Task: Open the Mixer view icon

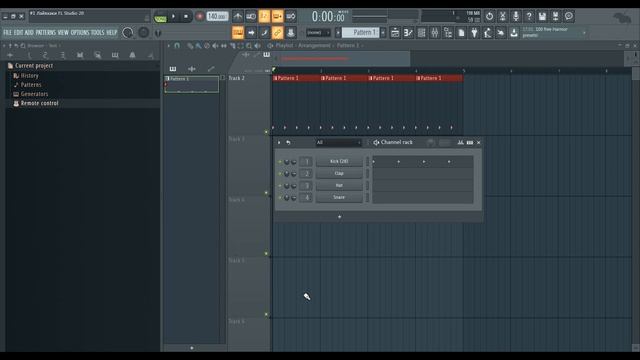Action: 435,33
